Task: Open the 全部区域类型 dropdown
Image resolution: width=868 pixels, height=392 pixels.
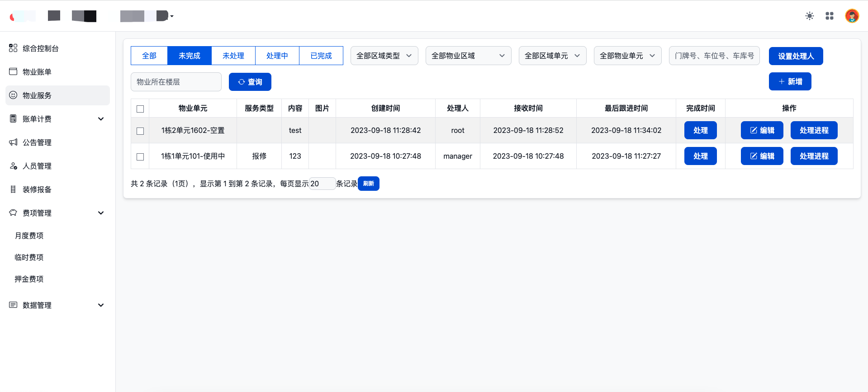Action: 384,56
